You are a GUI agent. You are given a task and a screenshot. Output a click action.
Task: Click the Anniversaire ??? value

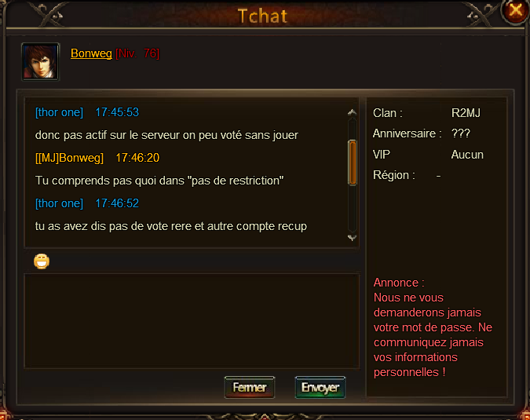click(x=460, y=133)
